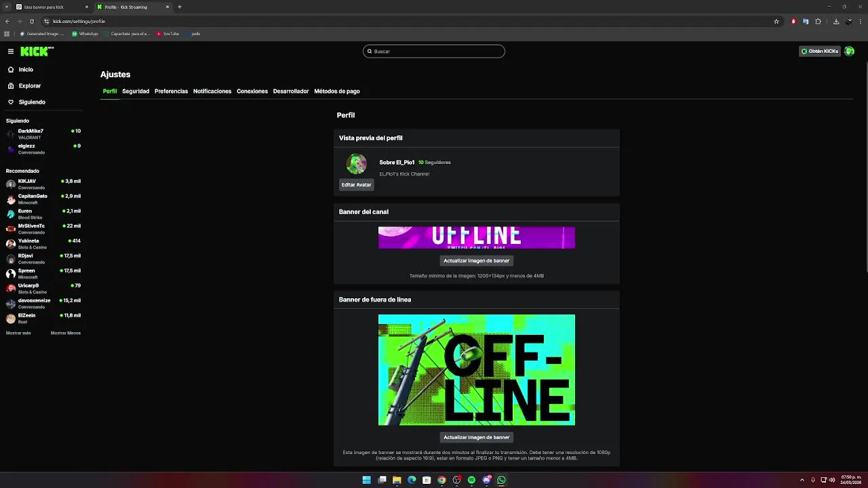Click the Editar Avatar button
Image resolution: width=868 pixels, height=488 pixels.
[356, 185]
